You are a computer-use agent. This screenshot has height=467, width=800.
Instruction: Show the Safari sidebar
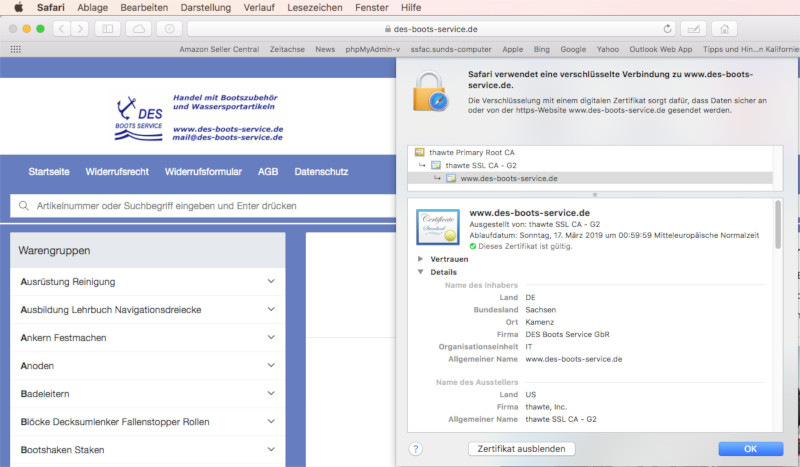108,29
